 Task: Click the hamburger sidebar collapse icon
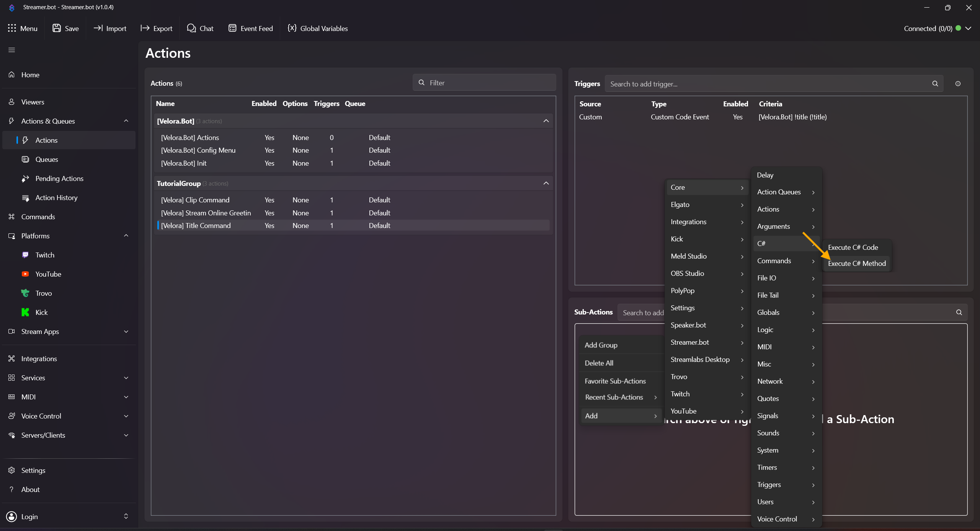coord(12,50)
